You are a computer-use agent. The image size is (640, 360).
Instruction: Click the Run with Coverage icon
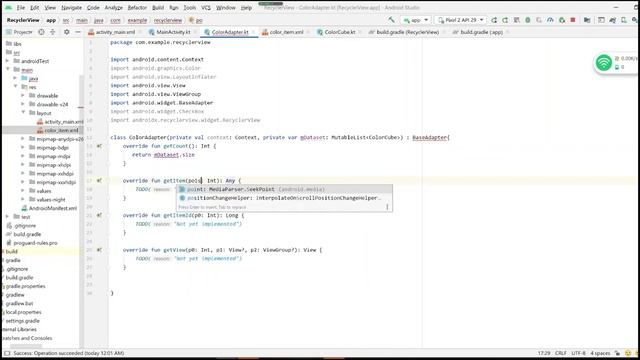tap(539, 20)
